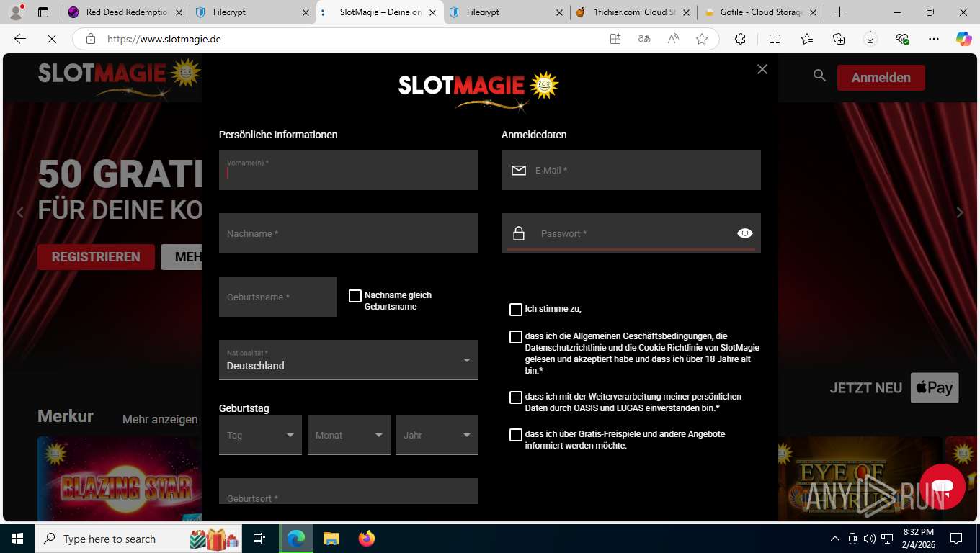The width and height of the screenshot is (980, 553).
Task: Click the app available grid icon in address bar
Action: (615, 39)
